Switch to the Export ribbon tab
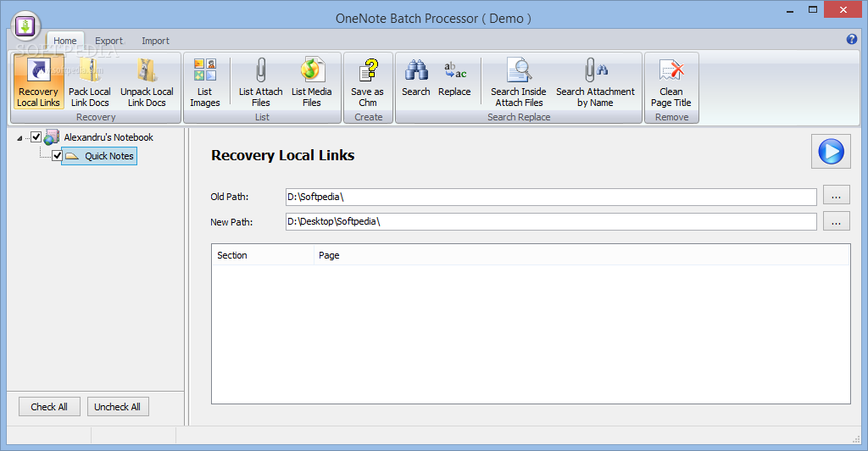868x451 pixels. point(108,41)
